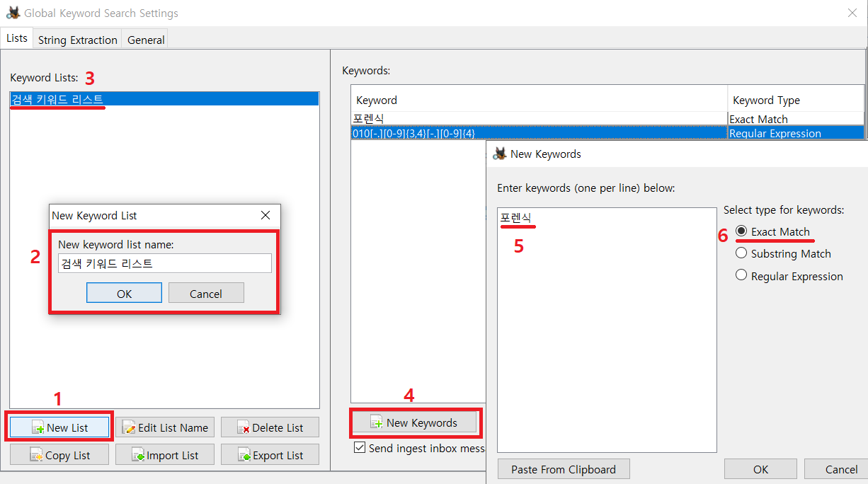Click the Copy List button
868x484 pixels.
click(59, 455)
